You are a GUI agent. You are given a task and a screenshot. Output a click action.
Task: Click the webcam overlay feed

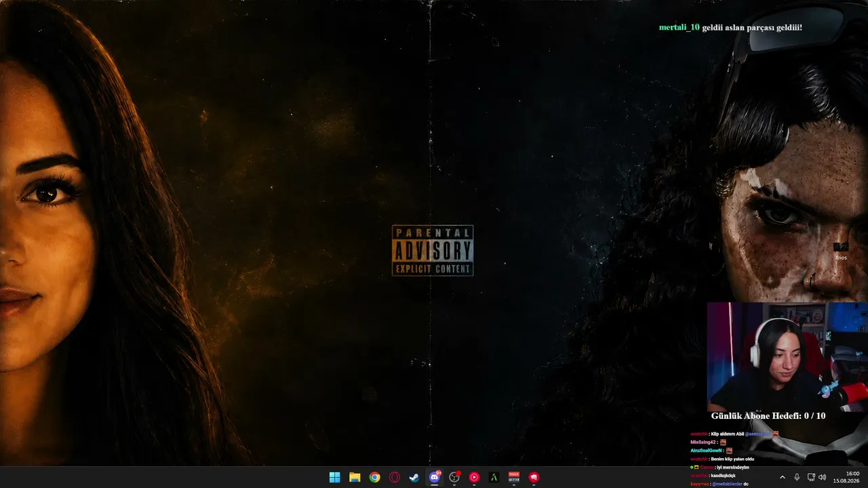point(787,357)
